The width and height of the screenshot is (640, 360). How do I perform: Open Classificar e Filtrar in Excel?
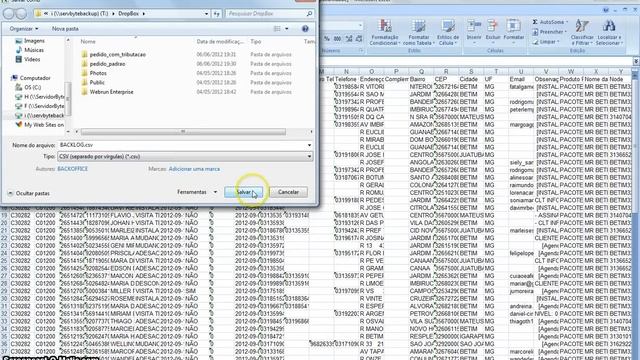point(582,32)
